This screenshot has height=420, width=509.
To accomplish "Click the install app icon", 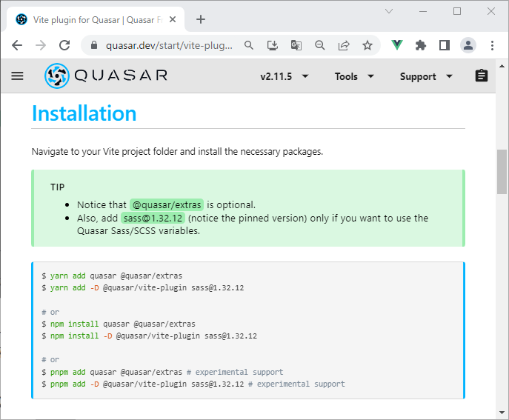I will click(x=273, y=45).
